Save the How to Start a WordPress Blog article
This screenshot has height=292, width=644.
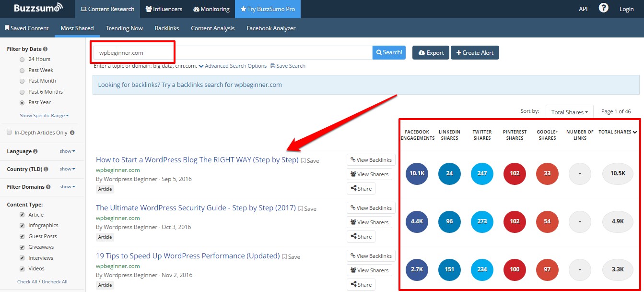[310, 161]
